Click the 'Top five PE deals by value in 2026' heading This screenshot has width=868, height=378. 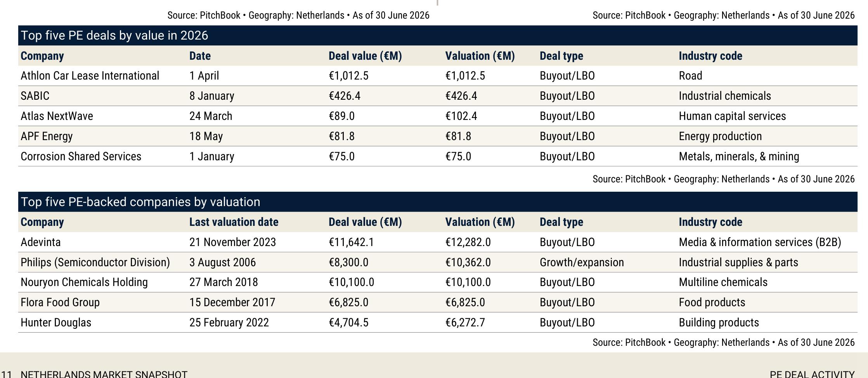pyautogui.click(x=114, y=35)
